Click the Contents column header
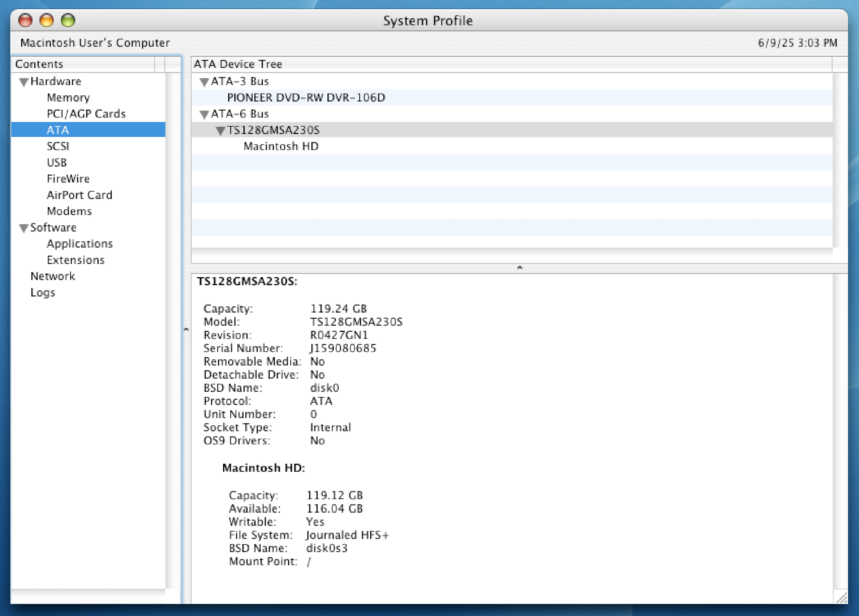Screen dimensions: 859x616 pyautogui.click(x=83, y=64)
